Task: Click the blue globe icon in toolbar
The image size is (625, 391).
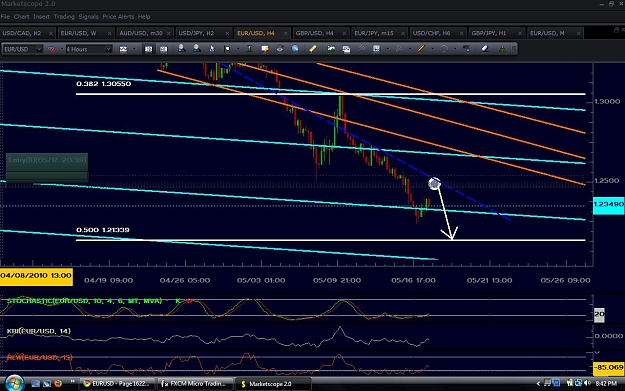Action: tap(295, 49)
